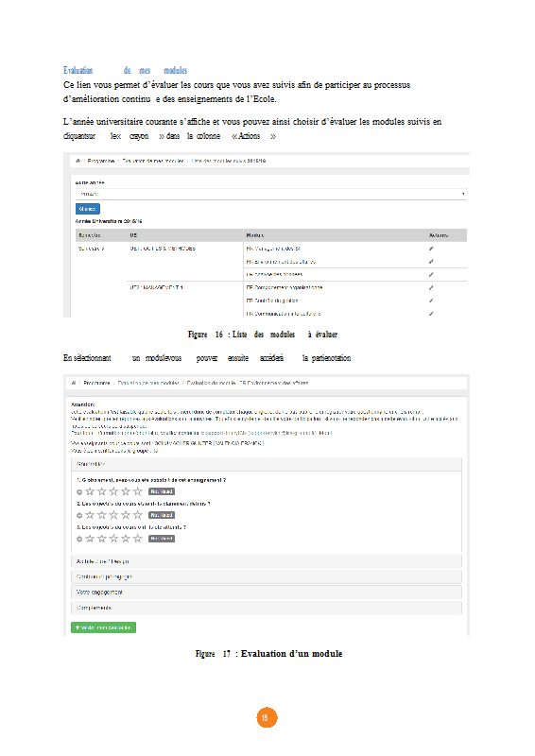Viewport: 535px width, 756px height.
Task: Reset question 2 rating with minus circle
Action: [79, 515]
